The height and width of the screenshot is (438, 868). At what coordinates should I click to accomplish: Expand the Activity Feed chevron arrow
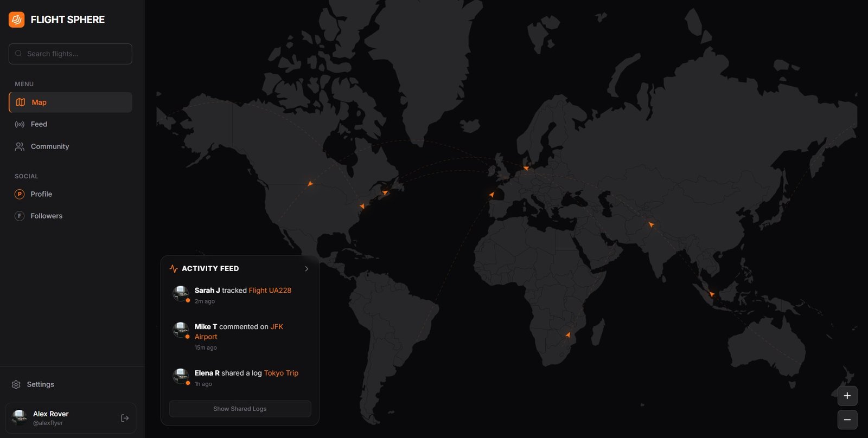(307, 269)
